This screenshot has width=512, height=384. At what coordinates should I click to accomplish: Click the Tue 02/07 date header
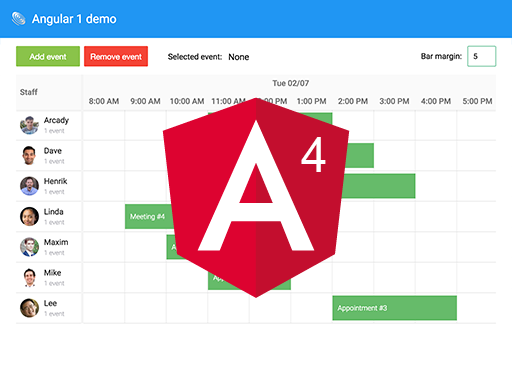pos(291,83)
